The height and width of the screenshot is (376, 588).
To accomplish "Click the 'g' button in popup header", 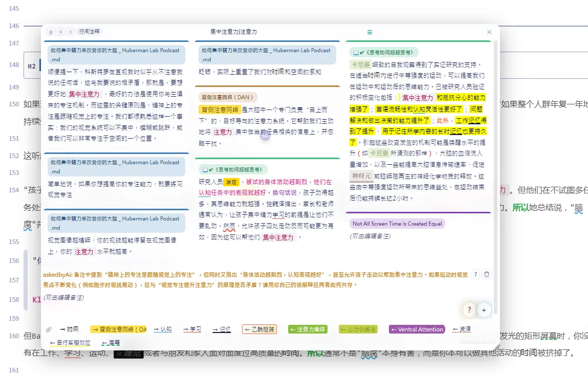I will [x=51, y=32].
